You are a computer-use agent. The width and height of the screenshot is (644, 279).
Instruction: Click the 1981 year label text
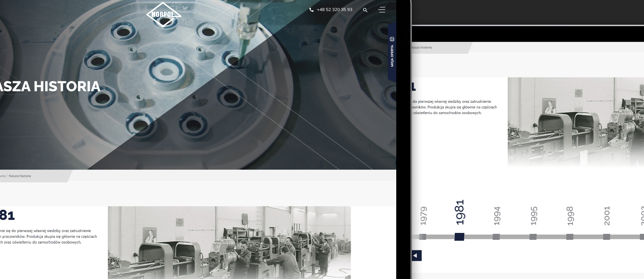pyautogui.click(x=459, y=212)
